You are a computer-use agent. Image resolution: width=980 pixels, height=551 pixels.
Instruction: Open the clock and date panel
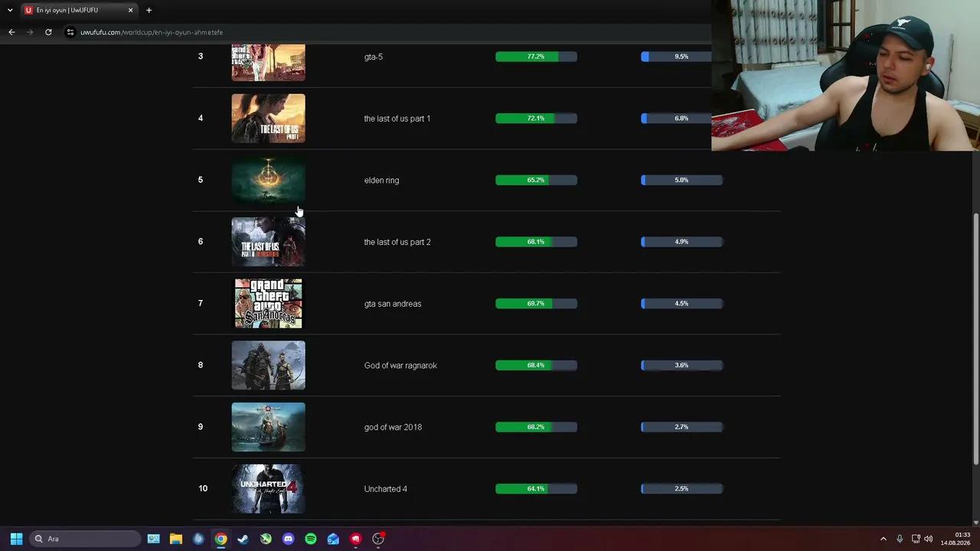955,539
